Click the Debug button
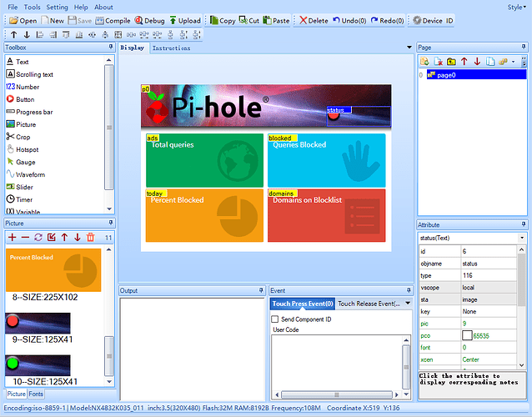 coord(149,21)
